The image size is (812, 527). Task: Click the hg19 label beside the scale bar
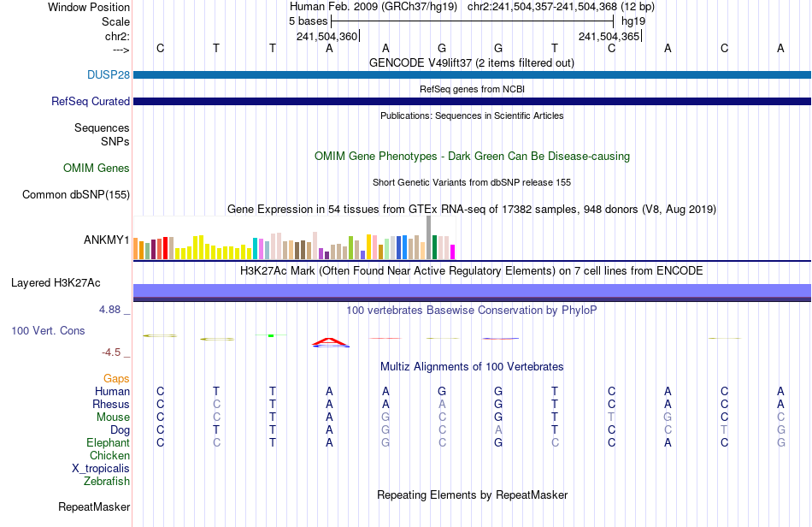pyautogui.click(x=633, y=21)
